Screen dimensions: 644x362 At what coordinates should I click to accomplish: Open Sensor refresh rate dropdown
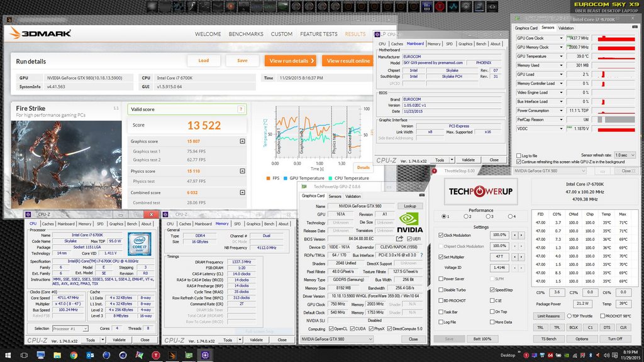tap(625, 155)
